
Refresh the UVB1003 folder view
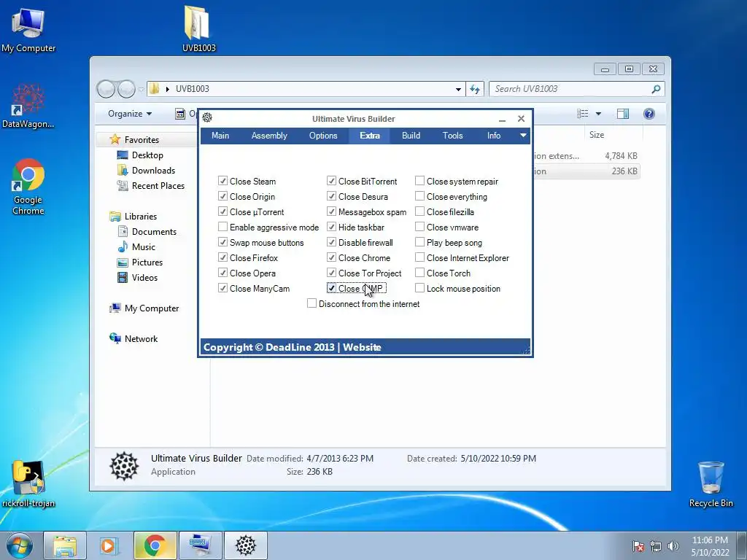click(x=475, y=89)
